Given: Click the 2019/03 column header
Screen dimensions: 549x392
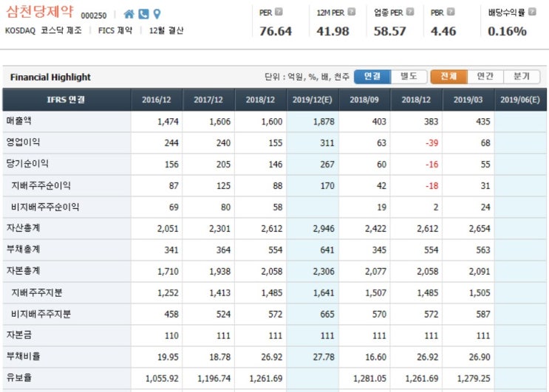Looking at the screenshot, I should 468,100.
